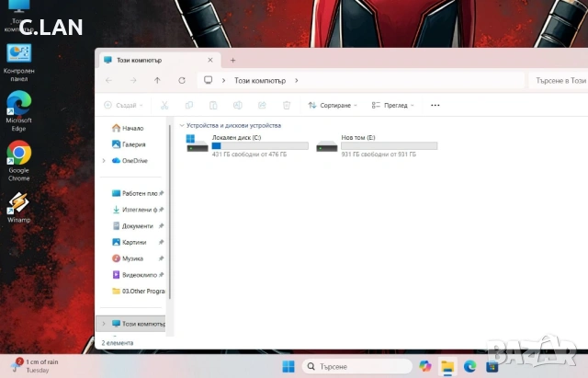Click the Copy icon in toolbar

[189, 106]
